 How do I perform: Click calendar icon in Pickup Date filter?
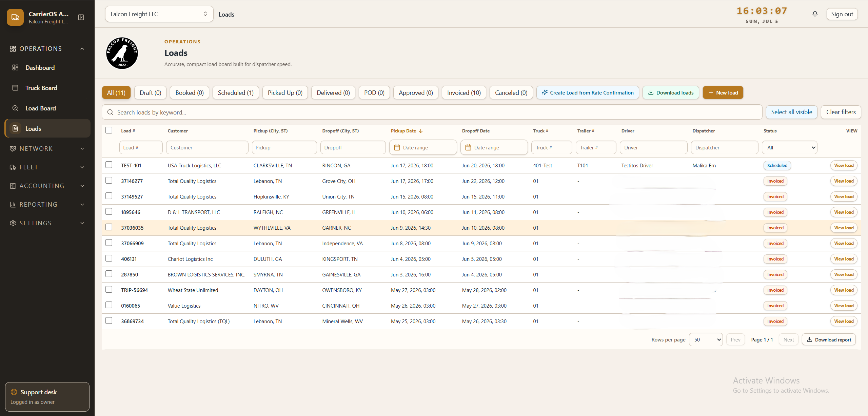tap(397, 148)
